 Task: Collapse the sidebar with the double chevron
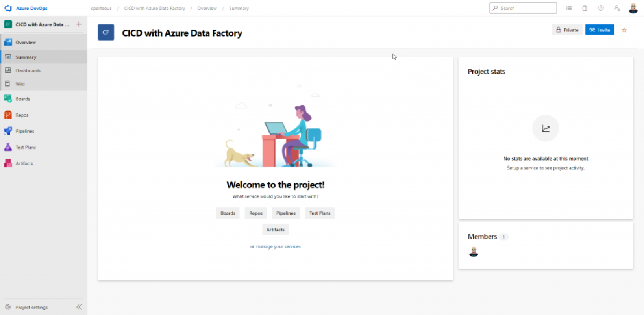pyautogui.click(x=79, y=307)
